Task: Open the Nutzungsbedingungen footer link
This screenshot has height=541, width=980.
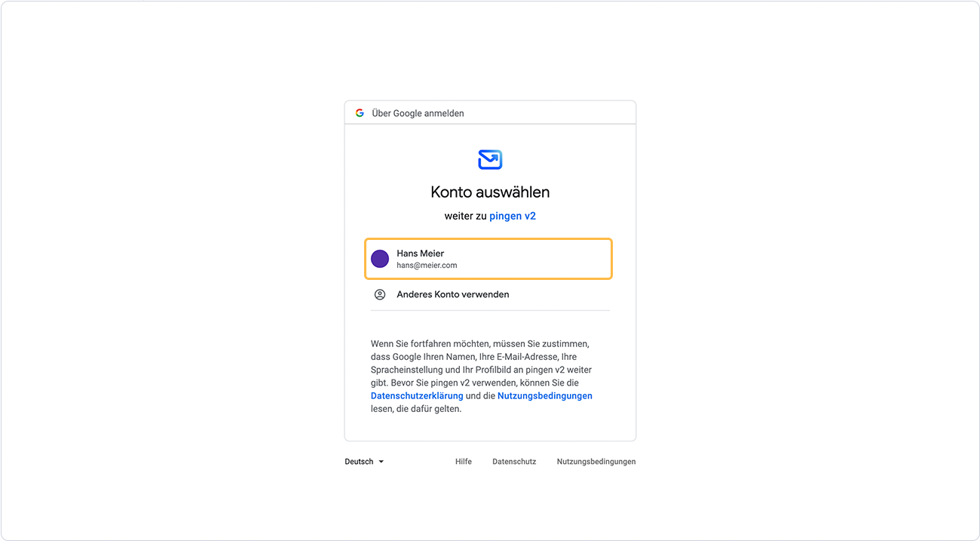Action: click(x=596, y=461)
